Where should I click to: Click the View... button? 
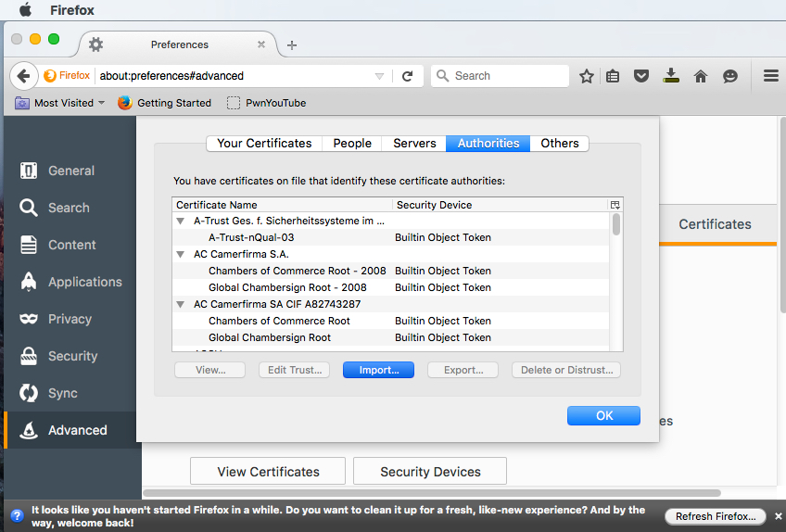[x=210, y=370]
